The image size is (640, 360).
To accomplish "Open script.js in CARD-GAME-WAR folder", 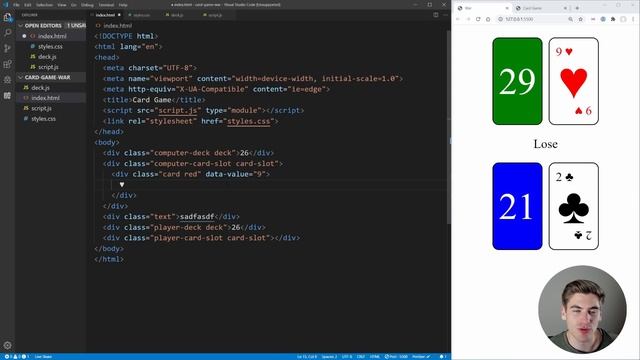I will (51, 108).
